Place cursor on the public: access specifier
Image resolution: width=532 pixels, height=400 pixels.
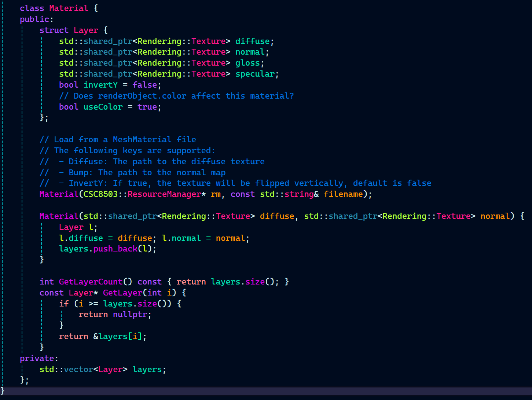[x=36, y=19]
